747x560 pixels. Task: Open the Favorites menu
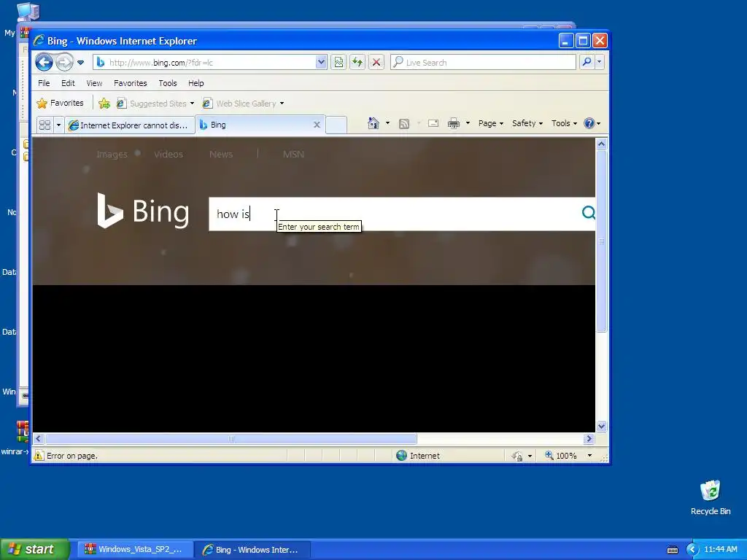(130, 83)
